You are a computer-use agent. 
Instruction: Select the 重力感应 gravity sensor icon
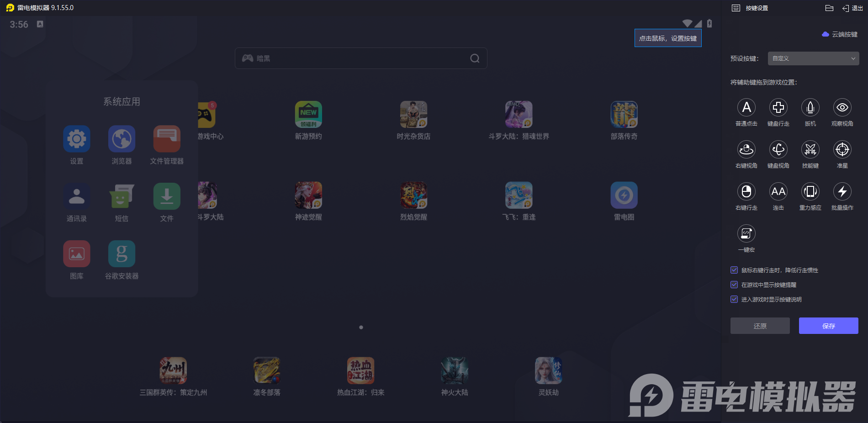click(x=810, y=191)
